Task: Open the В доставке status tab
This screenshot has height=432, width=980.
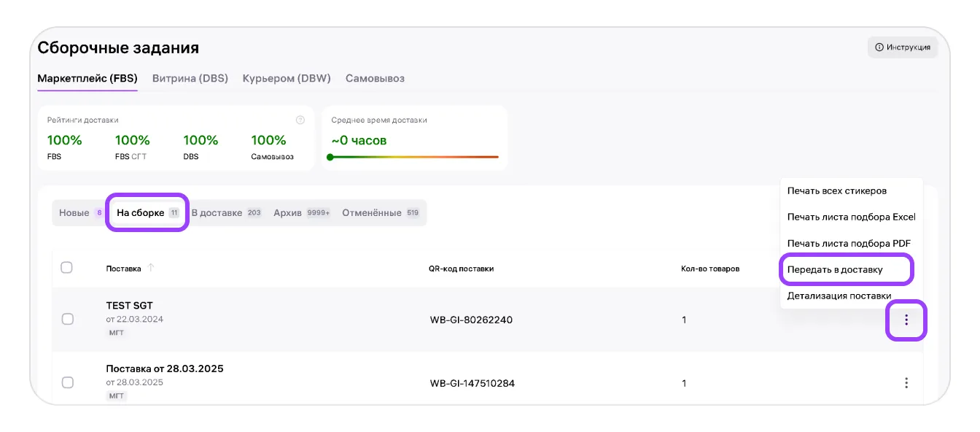Action: (225, 213)
